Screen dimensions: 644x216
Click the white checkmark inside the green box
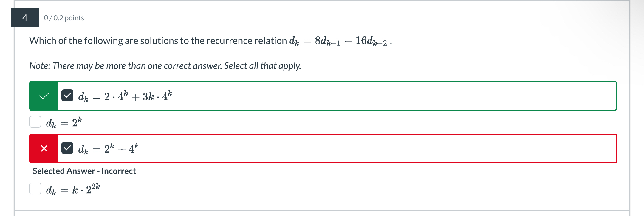click(44, 96)
